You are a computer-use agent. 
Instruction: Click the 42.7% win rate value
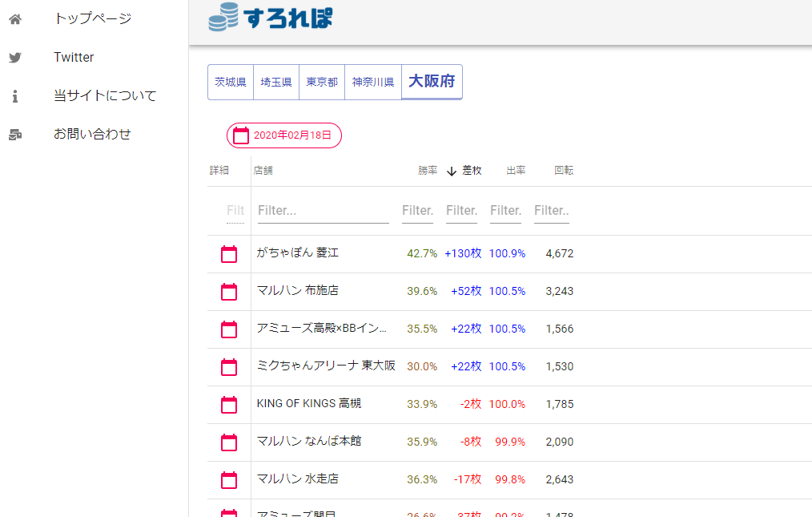(422, 253)
